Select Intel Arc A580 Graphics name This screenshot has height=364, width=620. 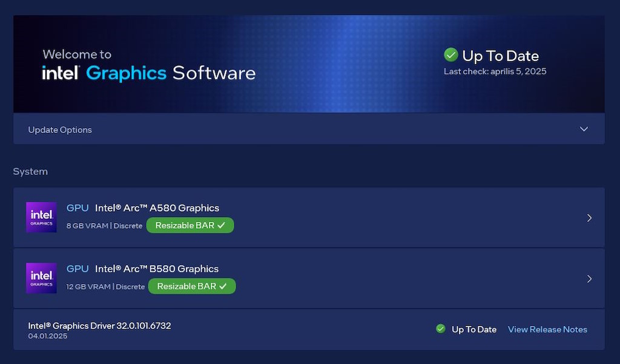(157, 208)
